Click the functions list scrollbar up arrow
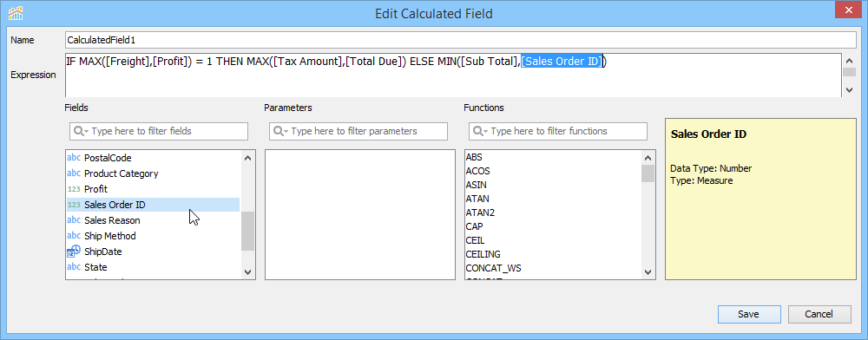The image size is (868, 340). 648,158
